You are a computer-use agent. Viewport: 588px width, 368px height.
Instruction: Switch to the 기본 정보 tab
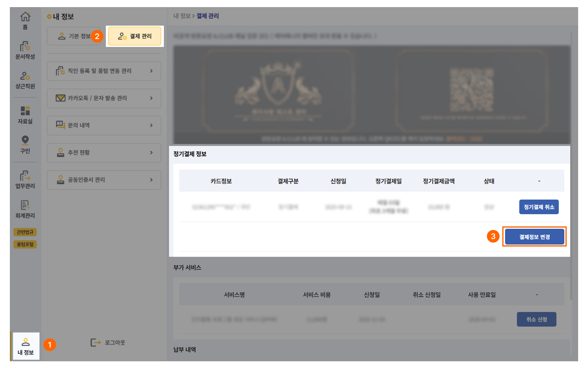[x=74, y=36]
